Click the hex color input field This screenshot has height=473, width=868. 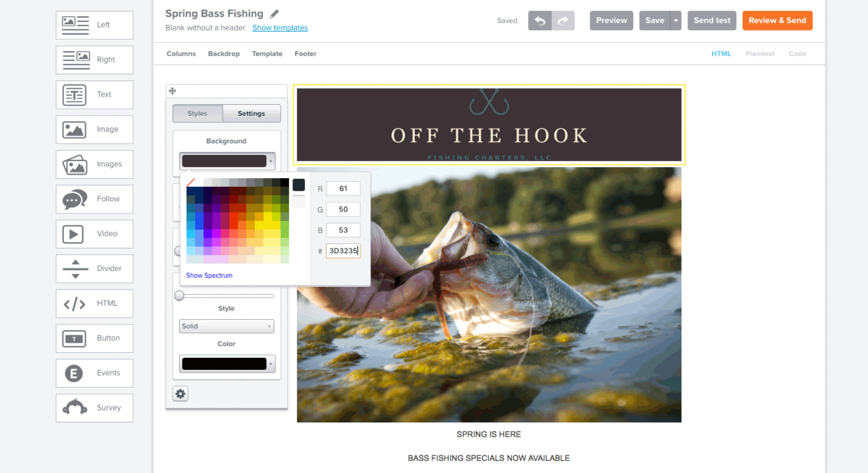point(343,251)
